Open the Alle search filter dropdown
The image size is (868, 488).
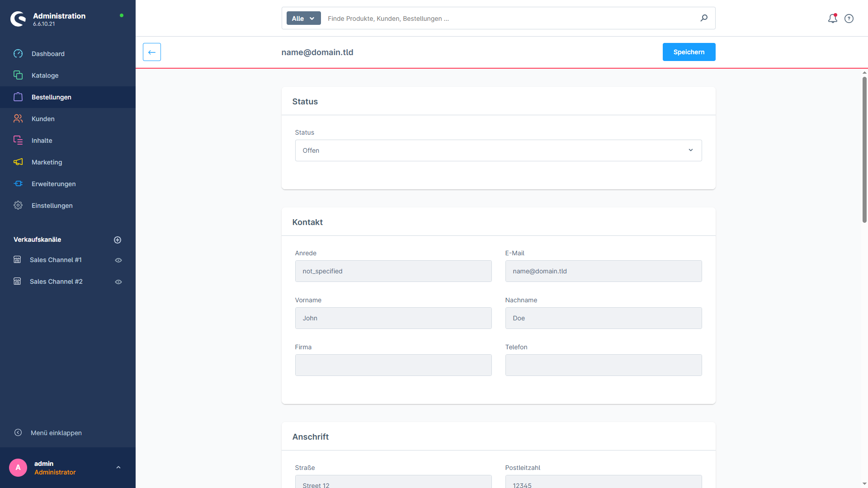[x=303, y=19]
